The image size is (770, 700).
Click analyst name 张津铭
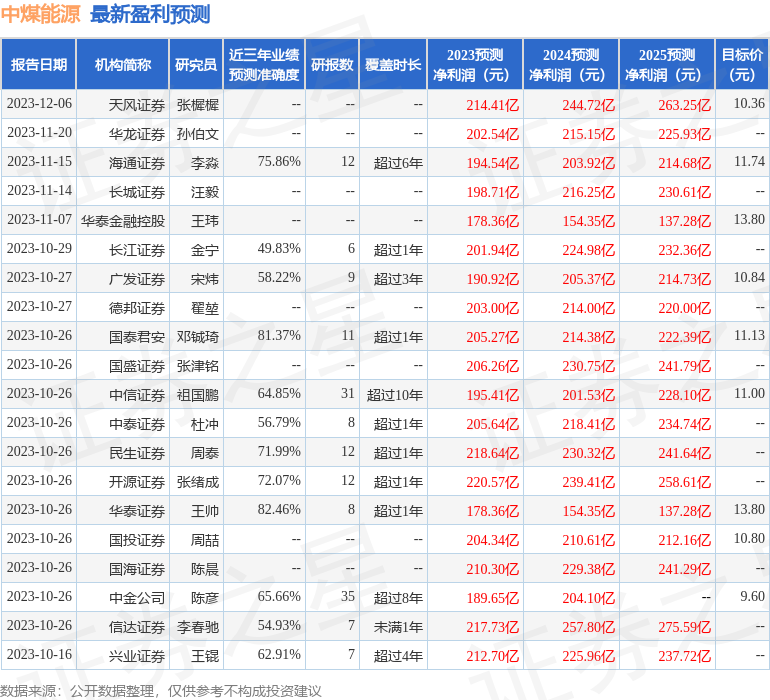197,365
